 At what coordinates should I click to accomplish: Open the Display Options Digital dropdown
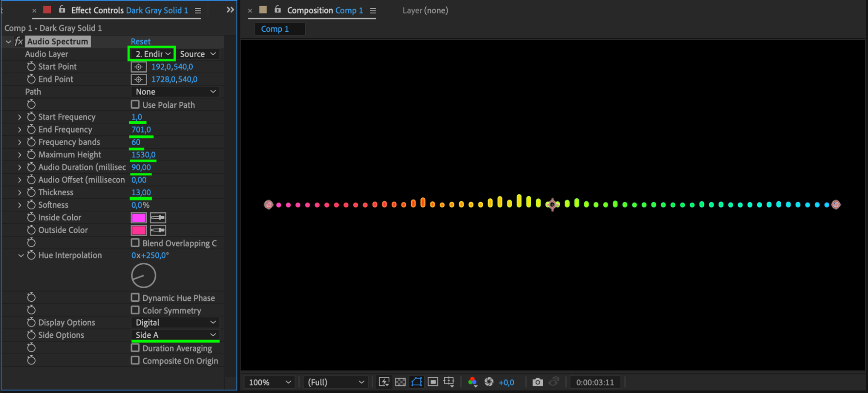point(175,323)
